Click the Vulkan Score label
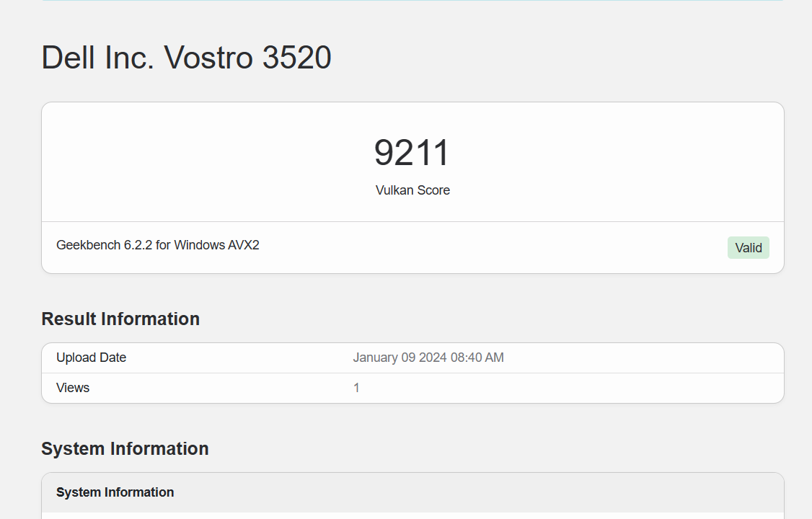Viewport: 812px width, 519px height. click(x=412, y=190)
